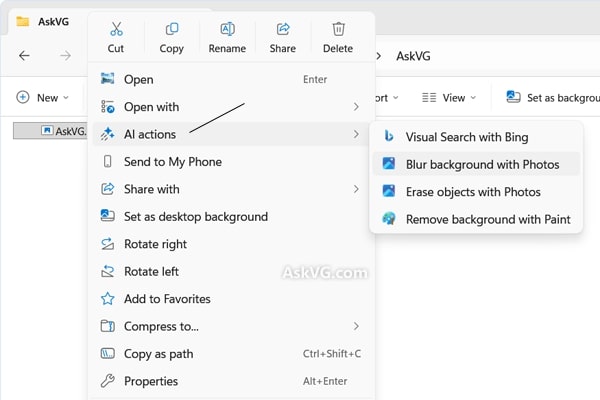Click the Open picture icon
This screenshot has width=600, height=400.
108,78
